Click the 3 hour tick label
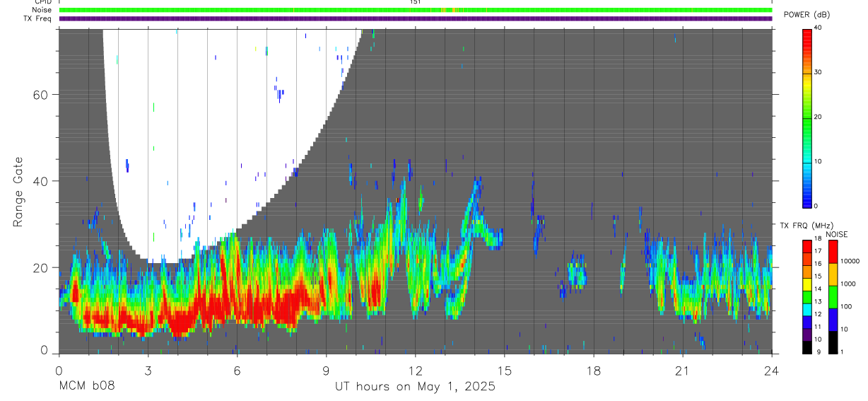This screenshot has height=401, width=868. coord(148,370)
